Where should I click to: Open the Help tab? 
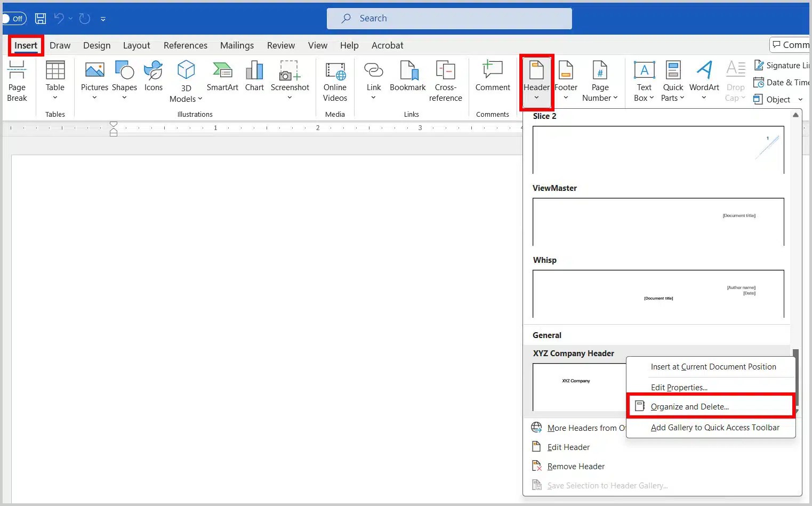(349, 45)
